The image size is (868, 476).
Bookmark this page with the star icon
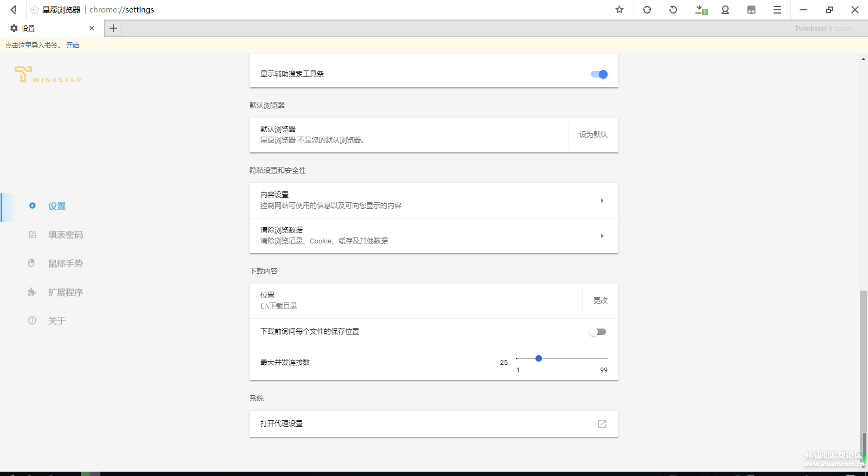[x=620, y=10]
